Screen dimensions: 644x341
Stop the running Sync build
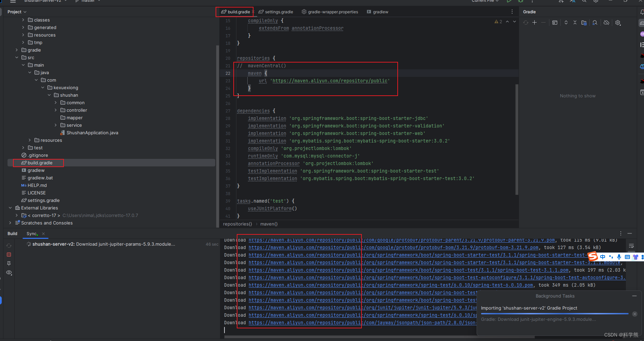click(x=9, y=255)
